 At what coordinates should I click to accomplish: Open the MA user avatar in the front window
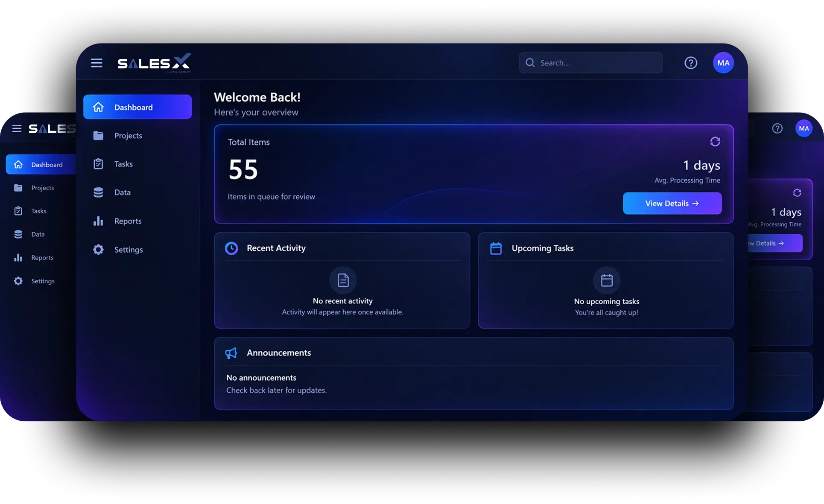[723, 63]
